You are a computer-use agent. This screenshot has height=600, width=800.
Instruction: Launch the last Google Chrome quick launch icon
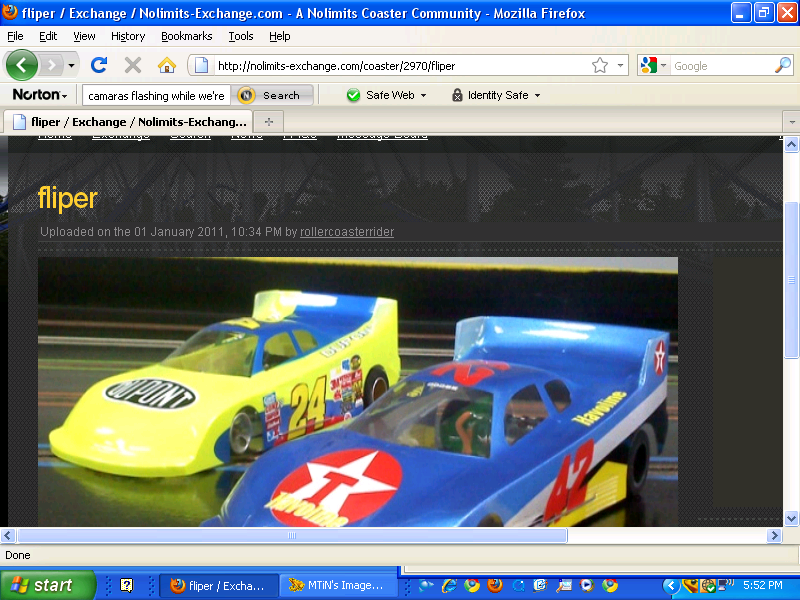click(x=610, y=585)
